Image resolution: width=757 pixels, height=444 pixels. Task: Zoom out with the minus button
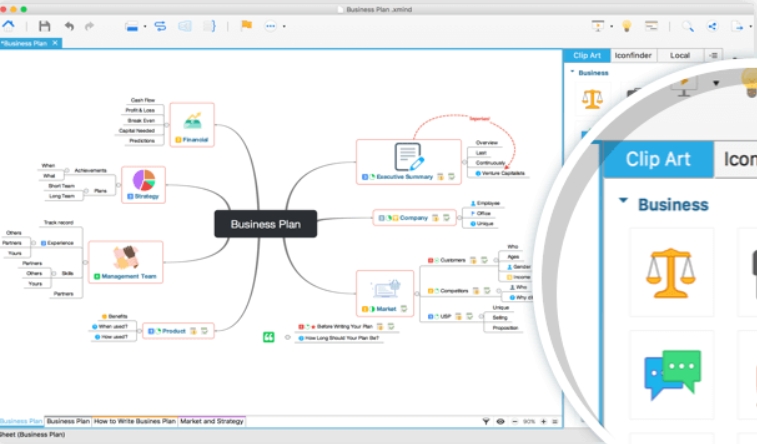515,421
